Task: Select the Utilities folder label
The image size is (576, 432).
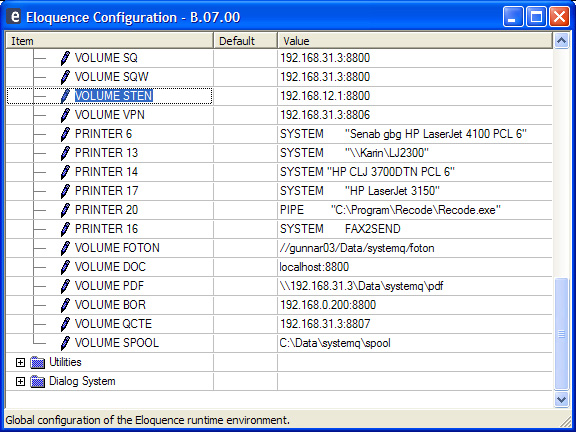Action: pyautogui.click(x=65, y=362)
